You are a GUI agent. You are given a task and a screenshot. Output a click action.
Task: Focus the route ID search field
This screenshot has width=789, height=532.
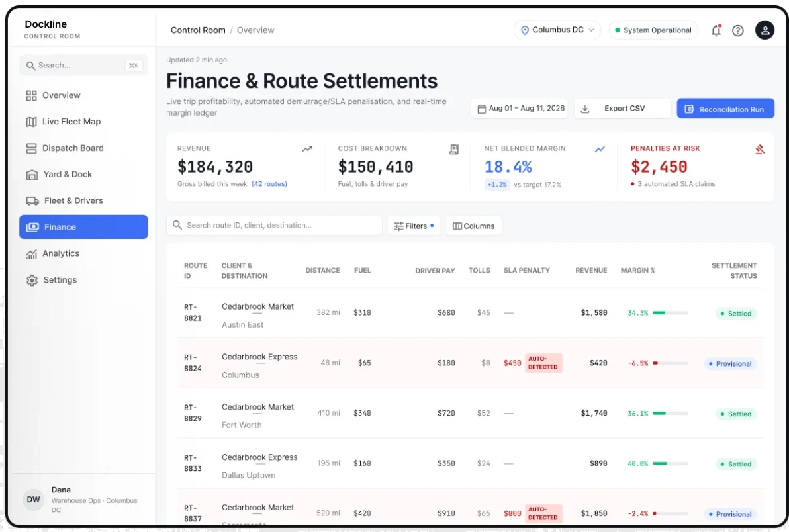[274, 225]
